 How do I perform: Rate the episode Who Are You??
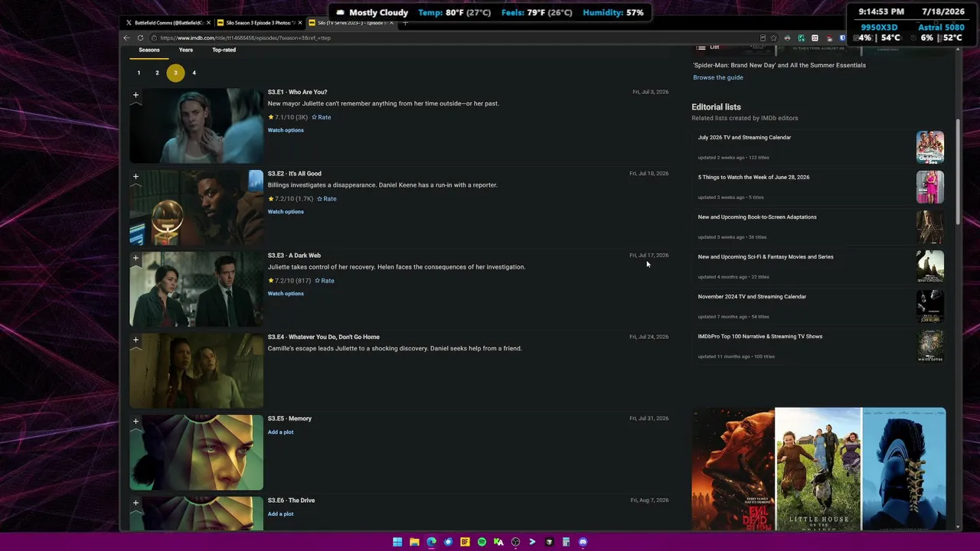322,117
